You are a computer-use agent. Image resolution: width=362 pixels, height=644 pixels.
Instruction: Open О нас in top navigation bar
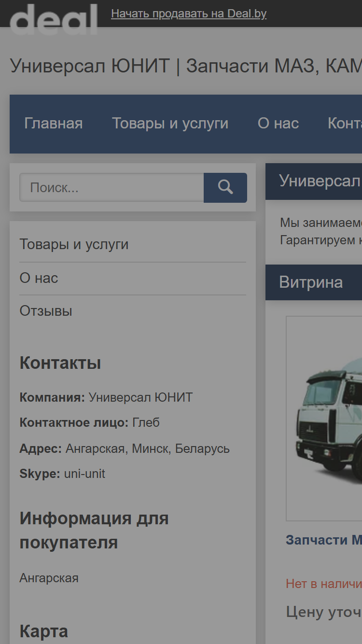tap(278, 124)
